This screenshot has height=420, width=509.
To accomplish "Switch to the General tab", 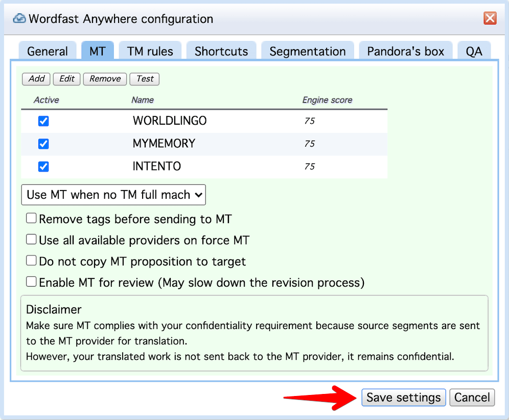I will pos(48,51).
